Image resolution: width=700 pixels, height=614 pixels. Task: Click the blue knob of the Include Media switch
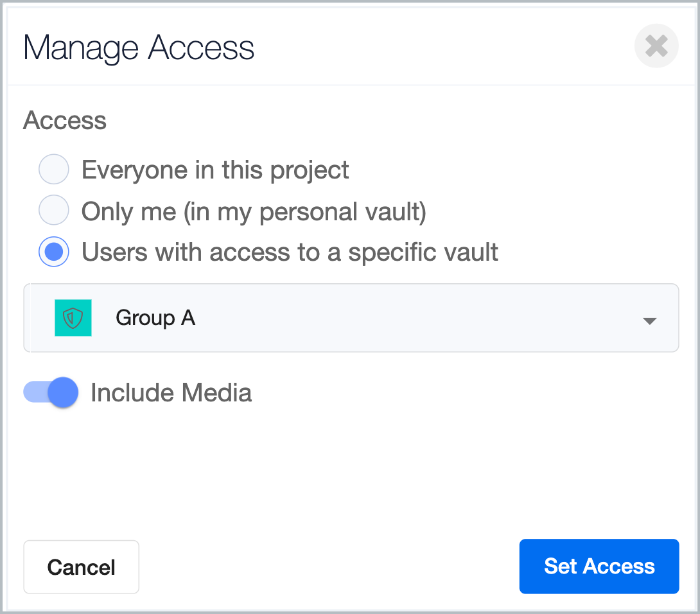coord(63,392)
